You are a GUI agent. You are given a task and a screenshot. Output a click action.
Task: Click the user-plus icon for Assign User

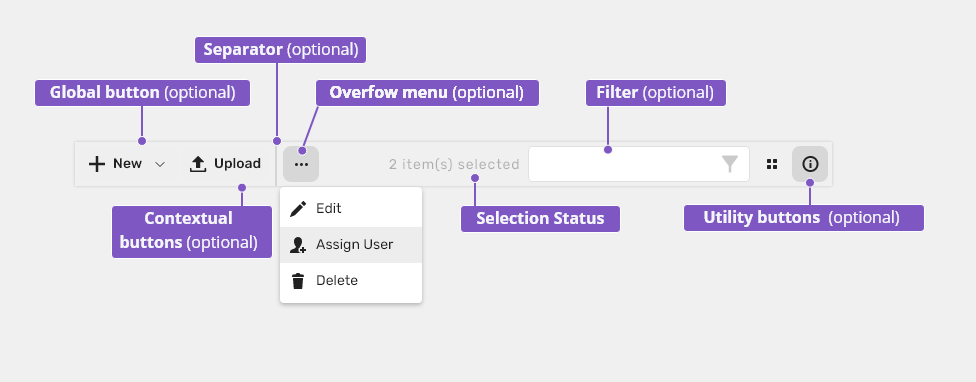point(298,245)
